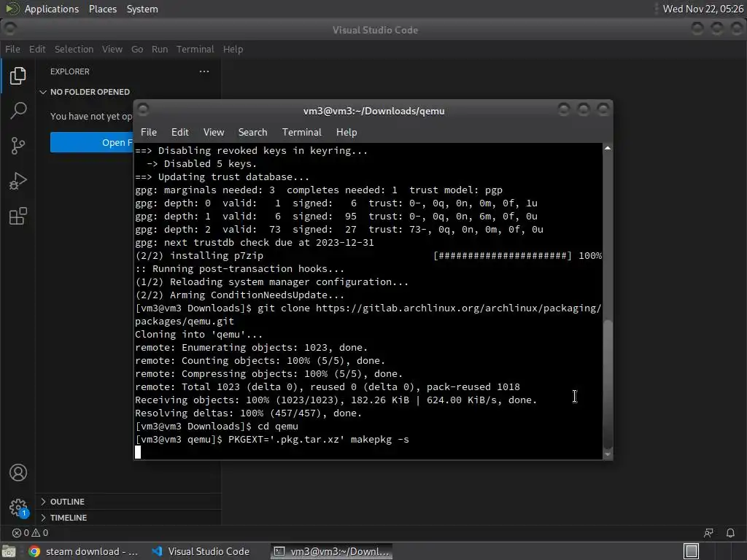Viewport: 747px width, 560px height.
Task: Open the Source Control view
Action: [18, 146]
